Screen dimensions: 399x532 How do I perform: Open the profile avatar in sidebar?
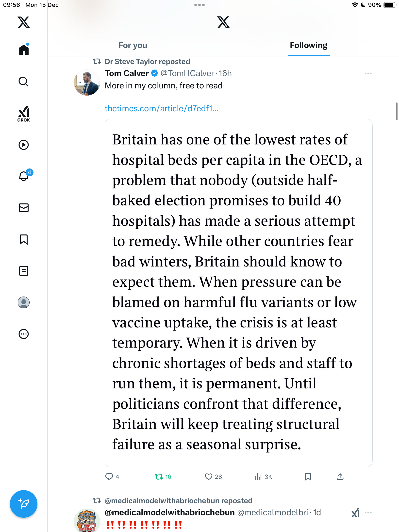pos(24,302)
